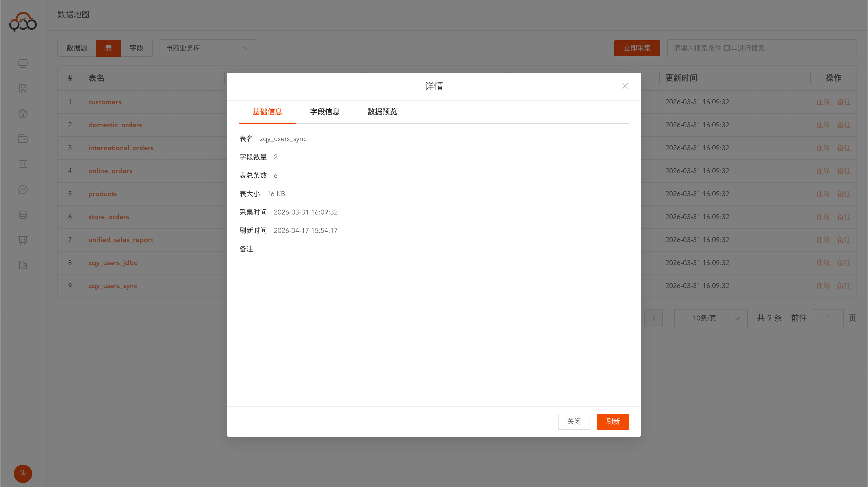This screenshot has height=487, width=868.
Task: Switch to the 字段 segment
Action: pyautogui.click(x=136, y=48)
